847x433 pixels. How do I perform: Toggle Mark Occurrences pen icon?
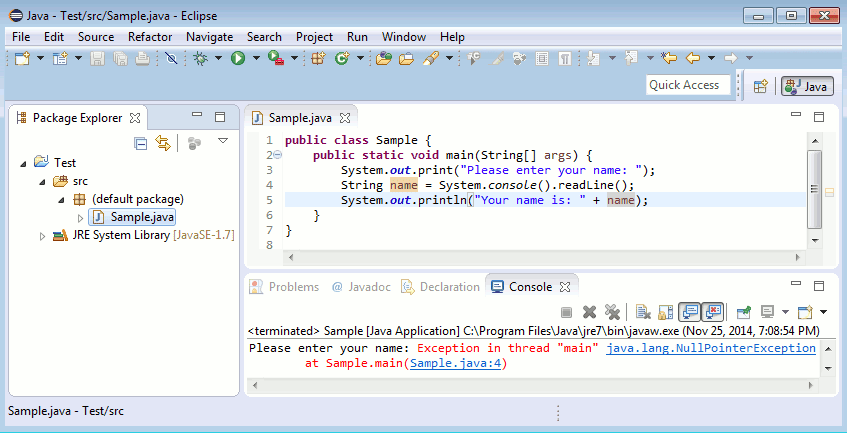[497, 58]
